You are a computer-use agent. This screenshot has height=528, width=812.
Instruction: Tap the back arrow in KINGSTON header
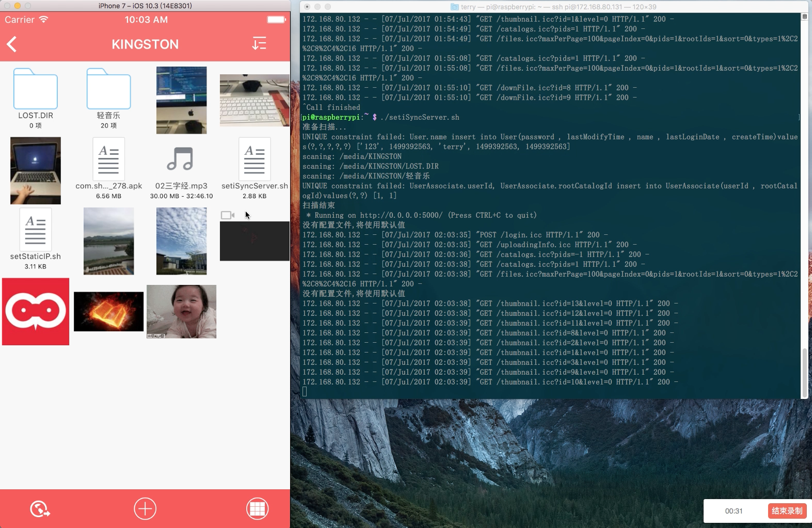pyautogui.click(x=12, y=44)
